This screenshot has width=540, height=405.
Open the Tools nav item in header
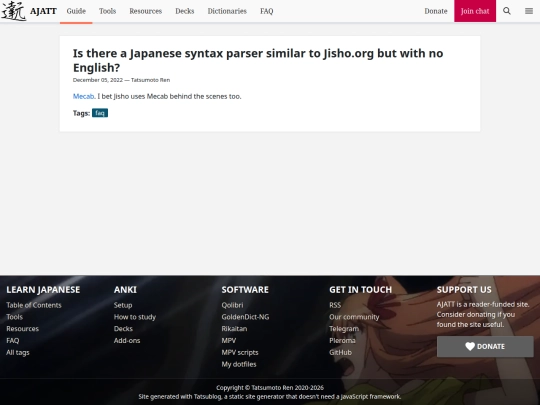(107, 11)
